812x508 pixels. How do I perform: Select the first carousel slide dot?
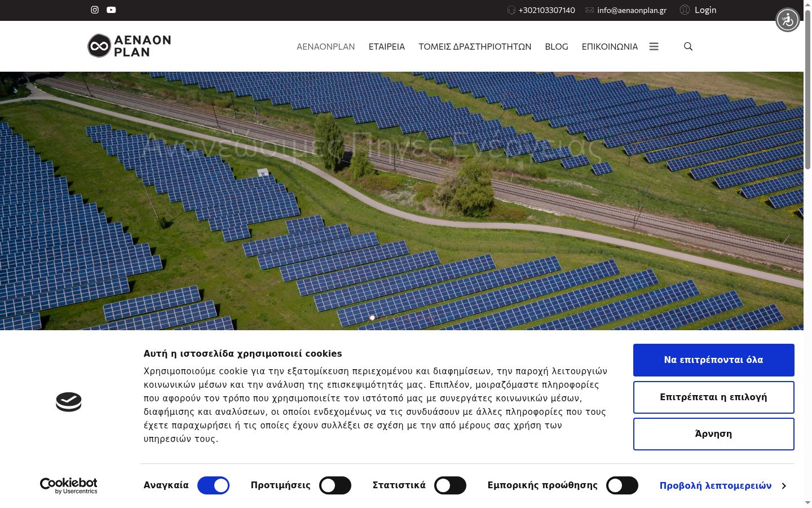(x=372, y=318)
